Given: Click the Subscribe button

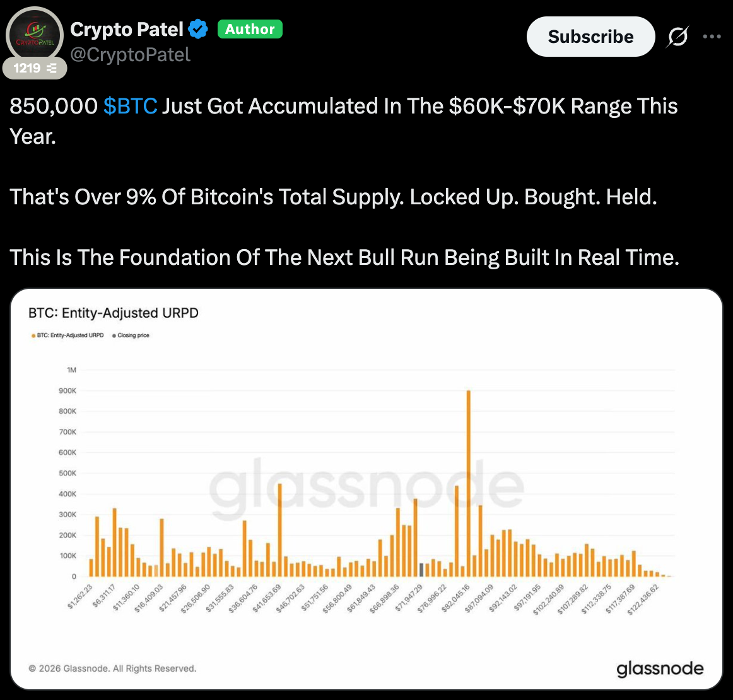Looking at the screenshot, I should click(x=590, y=37).
